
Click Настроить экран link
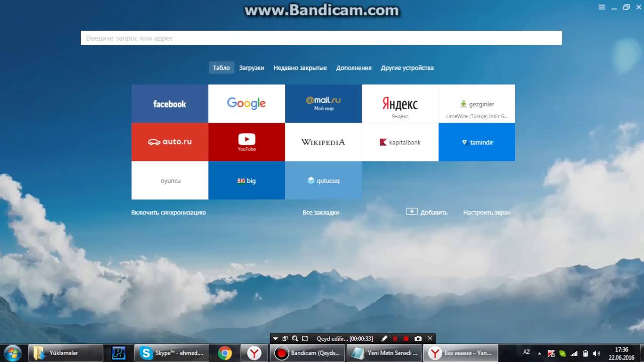click(x=487, y=213)
